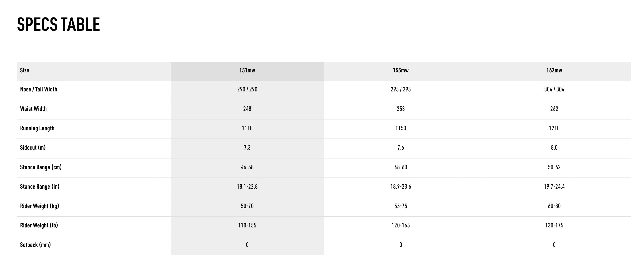The width and height of the screenshot is (644, 267).
Task: Click the 130-175 rider weight value
Action: [554, 225]
